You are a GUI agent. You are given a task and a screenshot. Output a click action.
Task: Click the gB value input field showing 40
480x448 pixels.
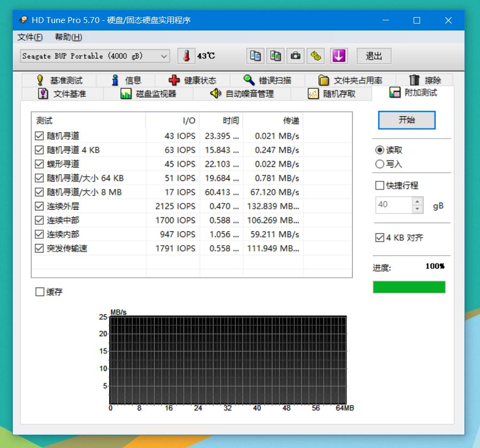(x=394, y=205)
